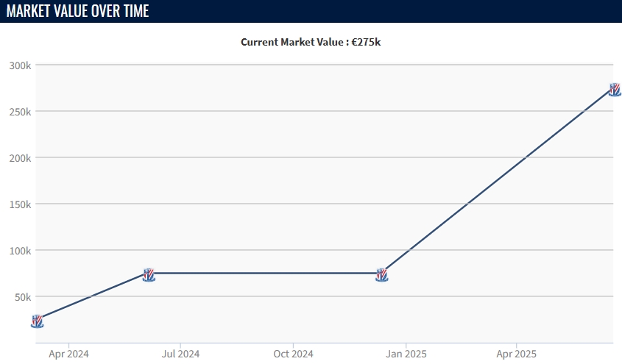622x364 pixels.
Task: Click the steep rising line toward 275k
Action: (498, 182)
